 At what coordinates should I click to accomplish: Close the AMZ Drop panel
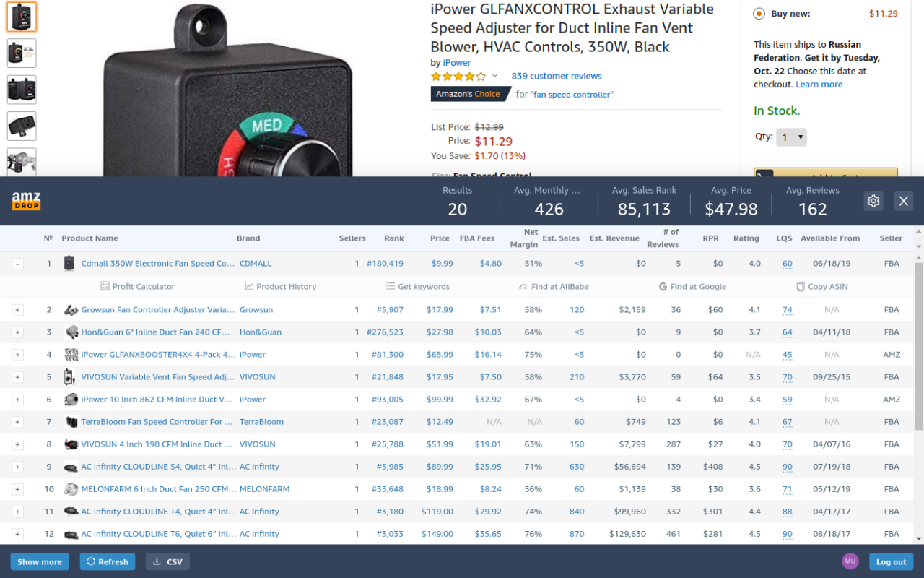[904, 201]
